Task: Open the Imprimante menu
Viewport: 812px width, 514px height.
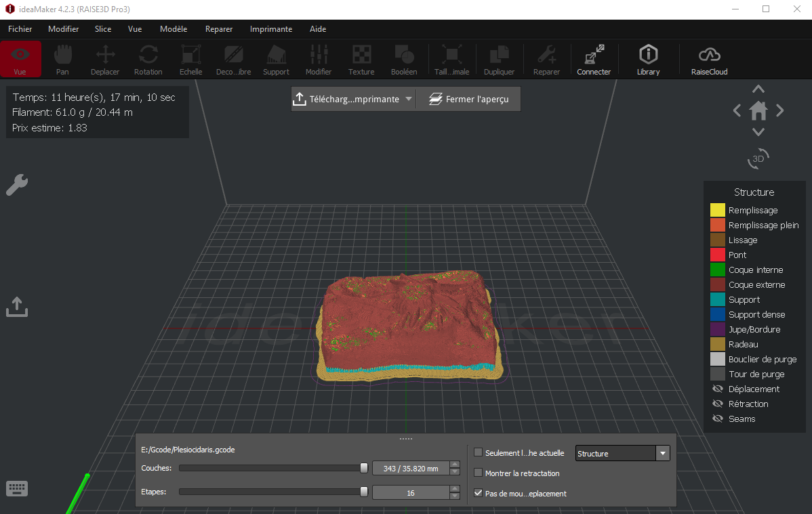Action: [x=271, y=29]
